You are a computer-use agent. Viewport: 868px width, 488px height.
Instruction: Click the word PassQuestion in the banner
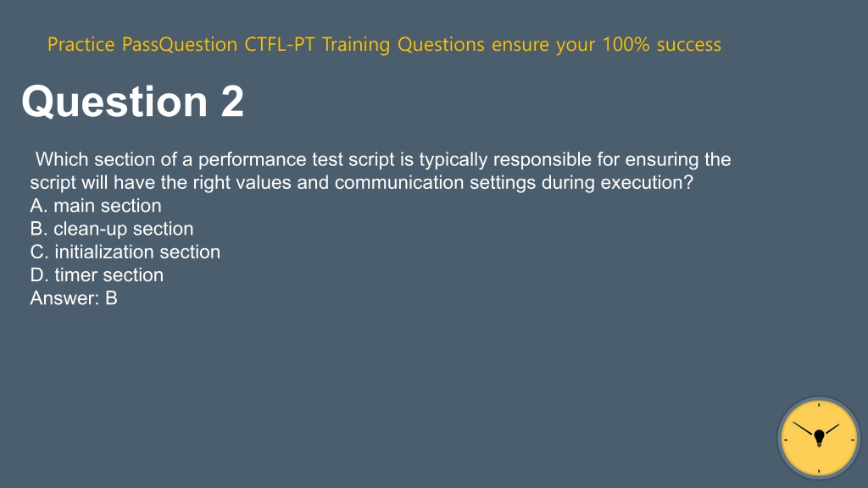180,44
